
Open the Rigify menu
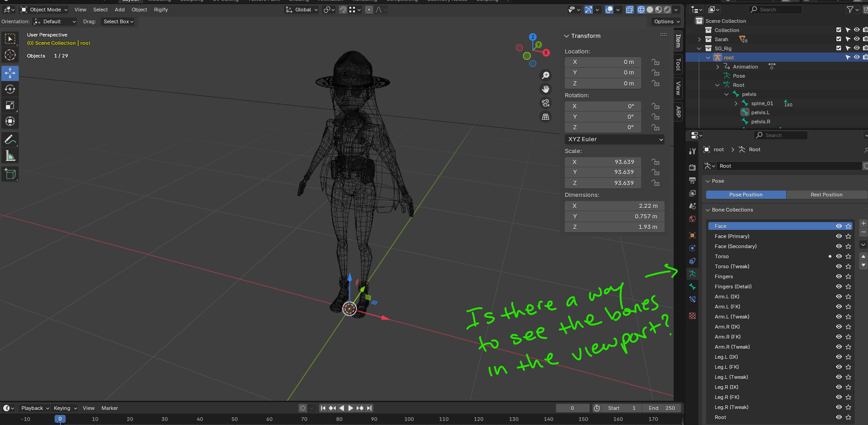tap(161, 10)
